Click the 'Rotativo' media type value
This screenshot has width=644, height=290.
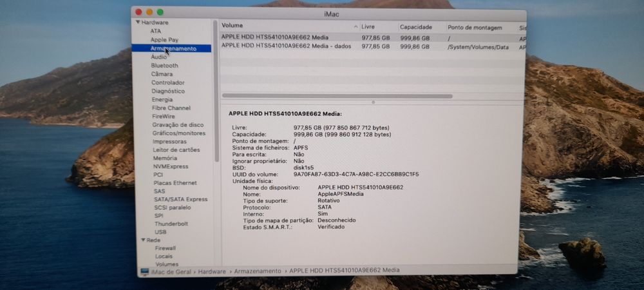(328, 200)
